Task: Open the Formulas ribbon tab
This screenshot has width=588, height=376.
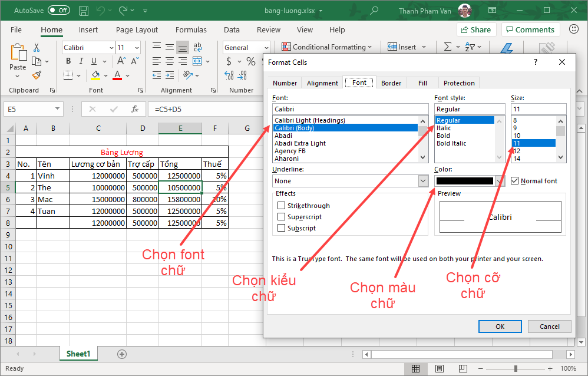Action: click(191, 29)
